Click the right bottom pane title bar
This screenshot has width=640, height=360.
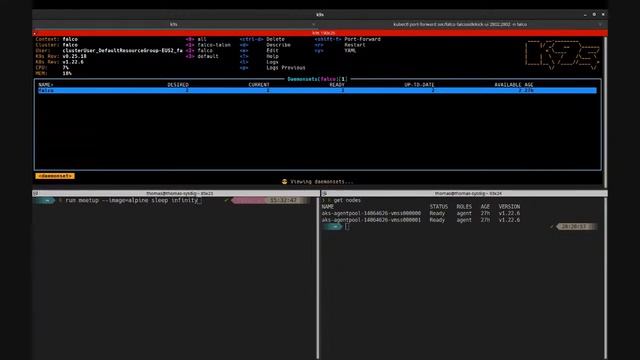464,193
